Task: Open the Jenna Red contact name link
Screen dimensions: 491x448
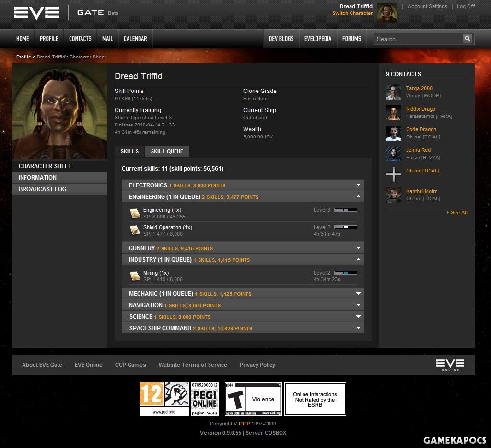Action: [x=418, y=150]
